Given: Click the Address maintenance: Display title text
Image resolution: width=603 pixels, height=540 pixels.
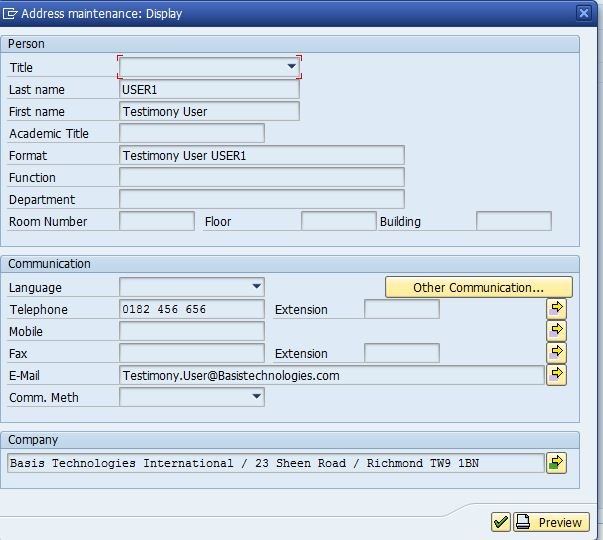Looking at the screenshot, I should click(x=102, y=13).
